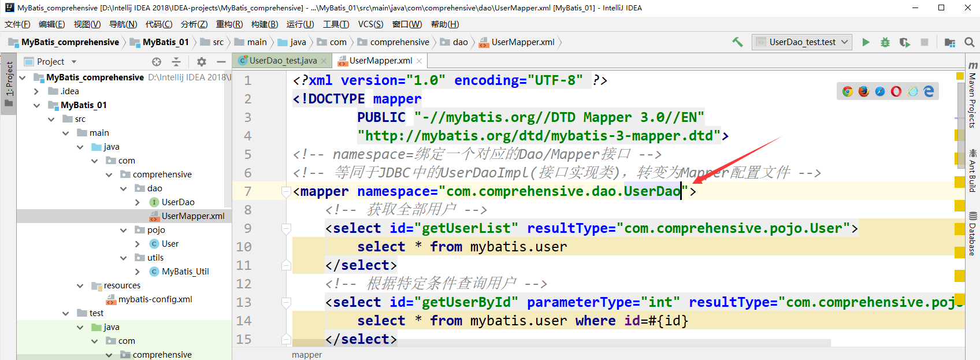Open Database side panel
The image size is (980, 360).
click(972, 234)
